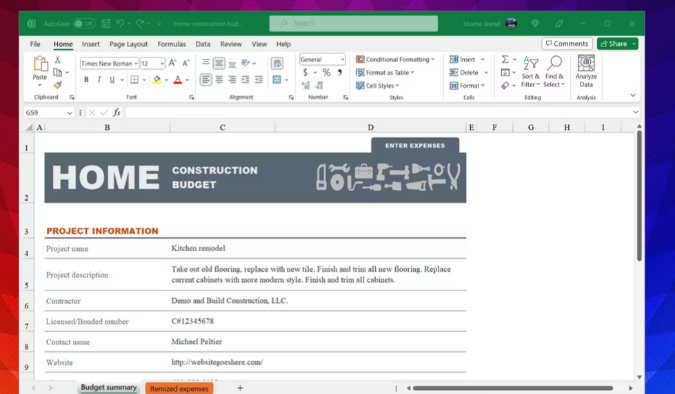675x394 pixels.
Task: Toggle Underline formatting
Action: [112, 80]
